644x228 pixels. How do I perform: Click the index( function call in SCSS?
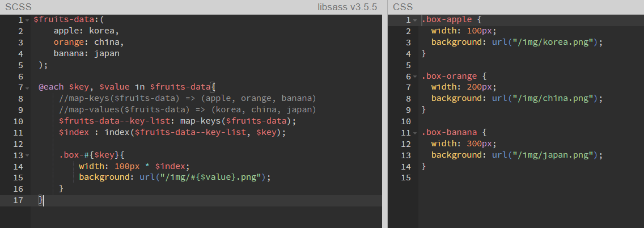[x=120, y=132]
